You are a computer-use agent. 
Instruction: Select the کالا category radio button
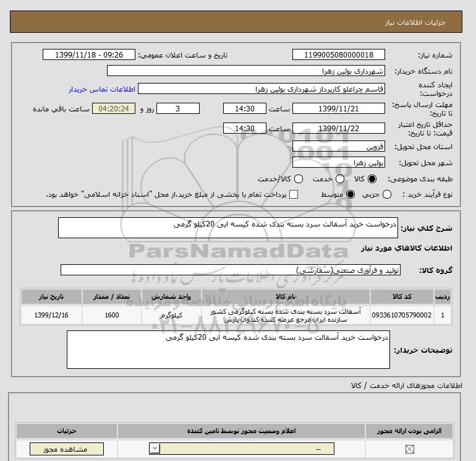(372, 179)
